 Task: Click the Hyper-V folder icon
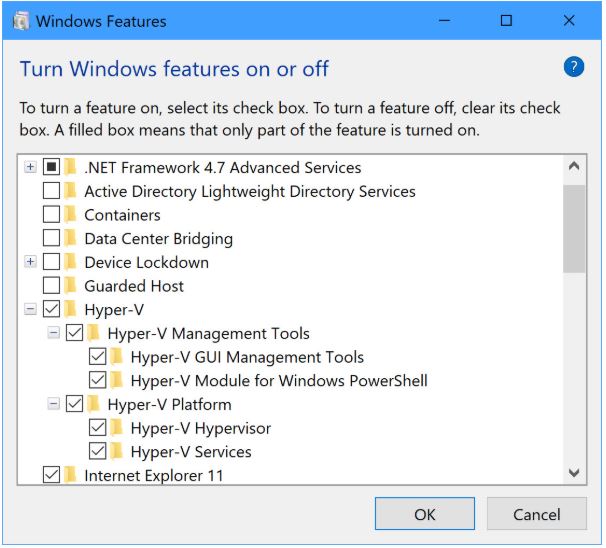(70, 309)
